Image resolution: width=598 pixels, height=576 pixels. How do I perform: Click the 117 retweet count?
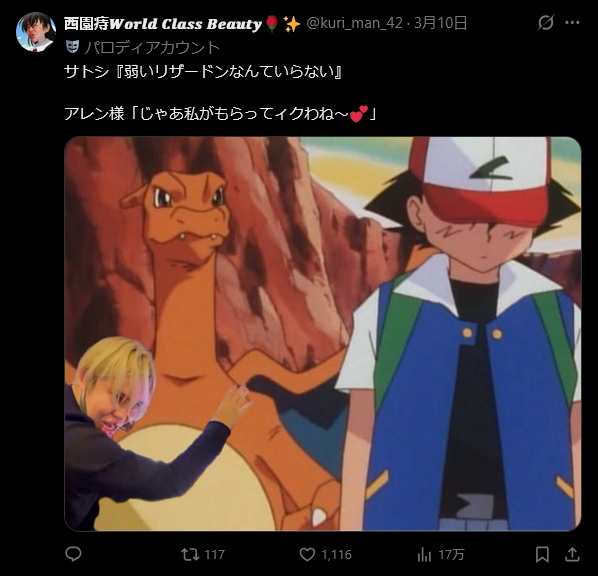click(x=215, y=554)
